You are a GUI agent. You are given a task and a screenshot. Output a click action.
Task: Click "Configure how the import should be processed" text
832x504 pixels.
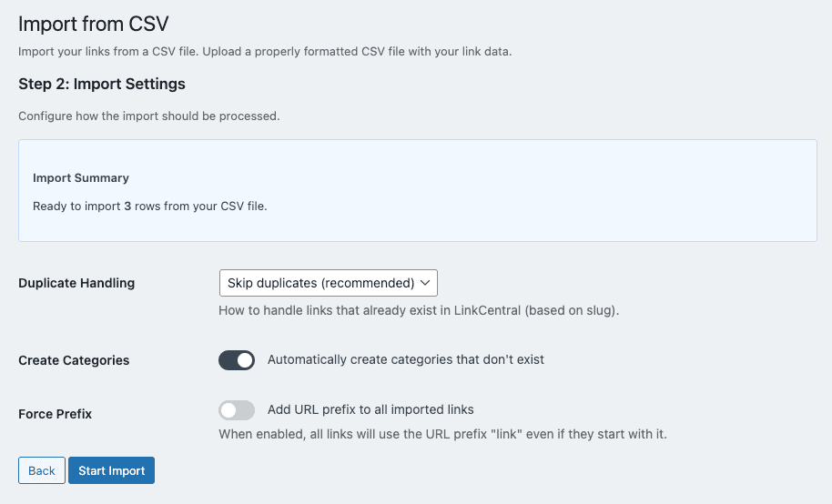148,116
